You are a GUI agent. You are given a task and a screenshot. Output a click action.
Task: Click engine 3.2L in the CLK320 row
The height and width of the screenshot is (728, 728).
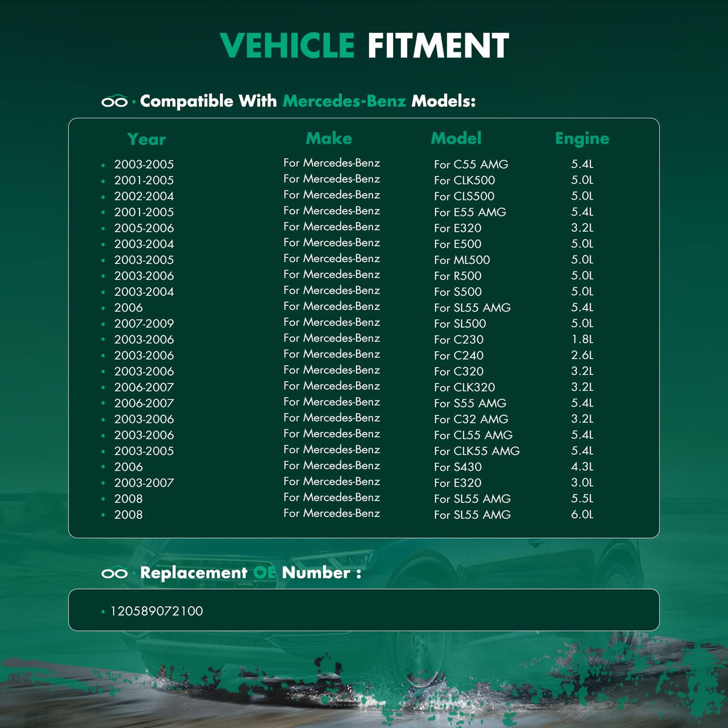(582, 387)
